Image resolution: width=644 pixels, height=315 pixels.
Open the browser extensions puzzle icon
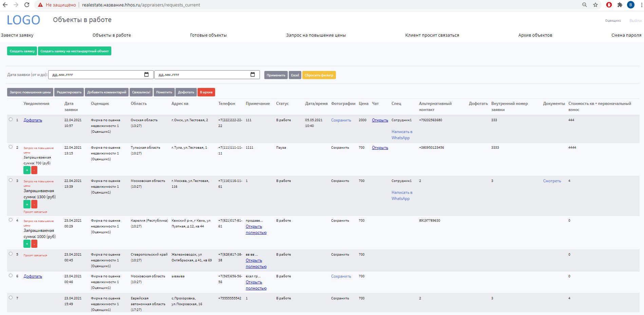pyautogui.click(x=620, y=5)
